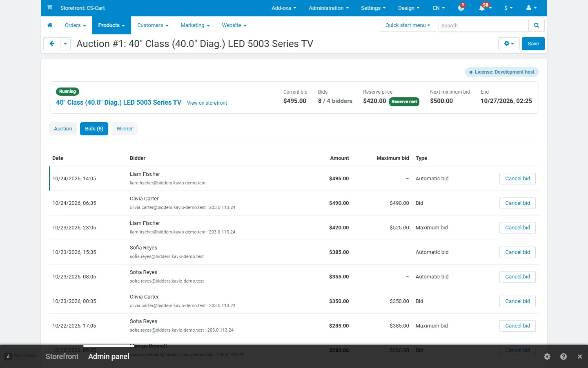Open the Customers menu

pos(153,25)
